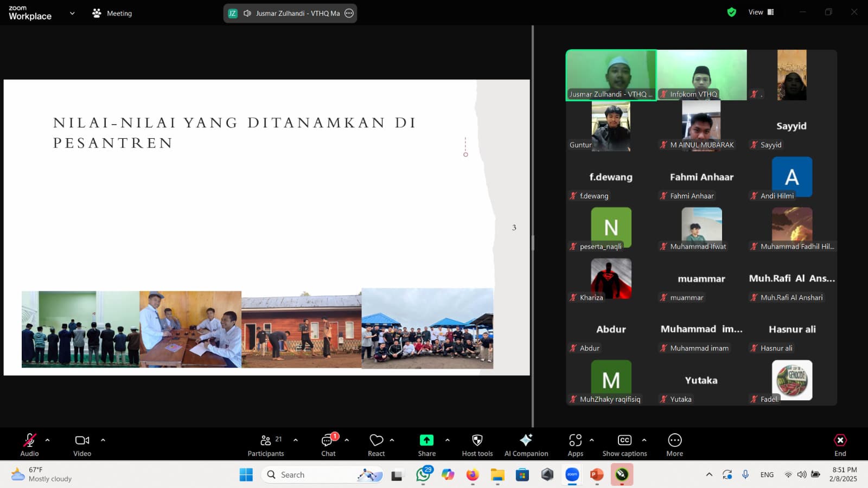Click the encryption shield status icon
This screenshot has height=488, width=868.
(x=731, y=12)
